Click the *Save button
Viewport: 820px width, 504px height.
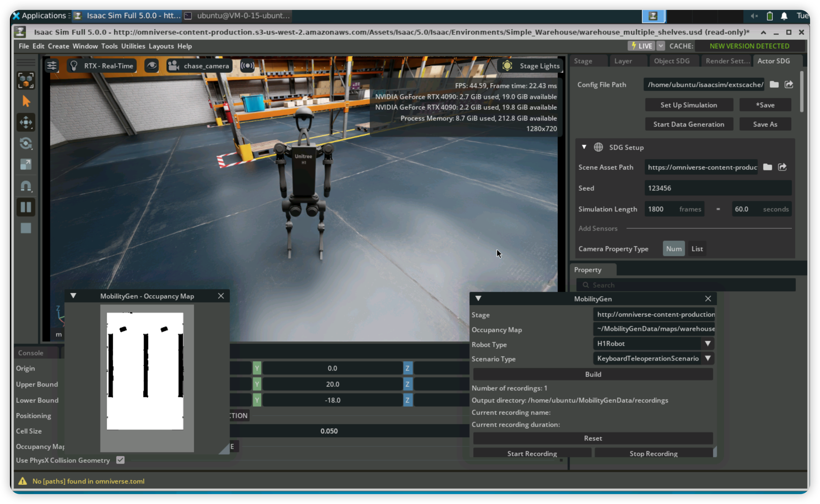click(x=765, y=105)
